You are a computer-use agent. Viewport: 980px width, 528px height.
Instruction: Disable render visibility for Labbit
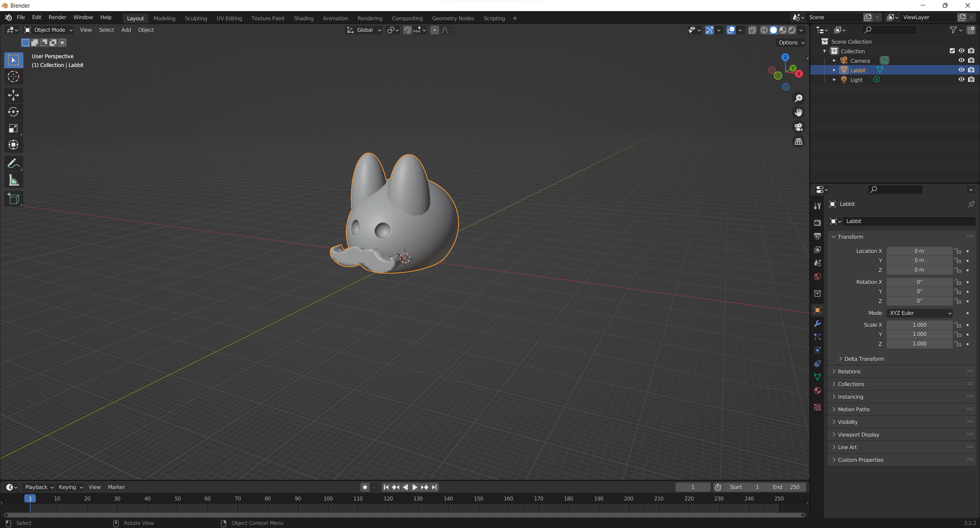[972, 70]
